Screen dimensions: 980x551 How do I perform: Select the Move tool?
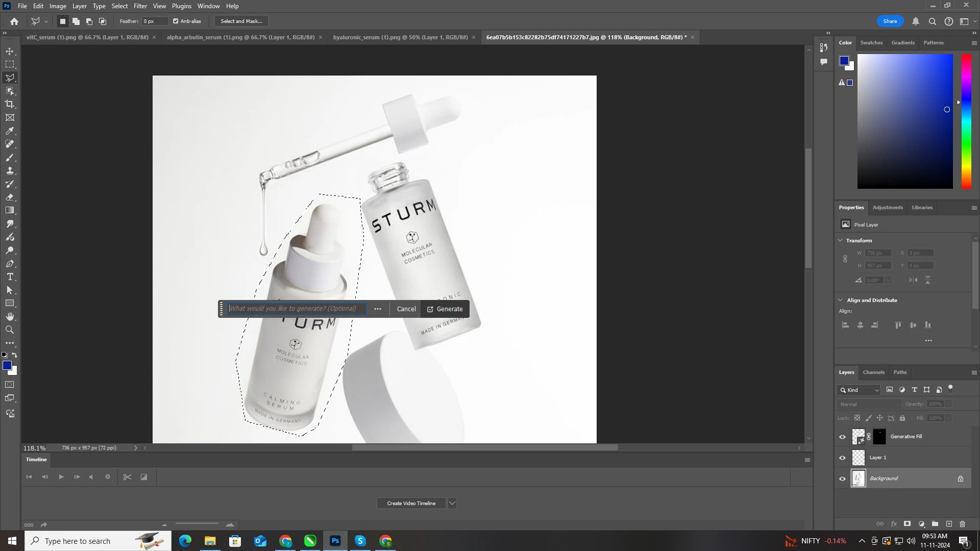tap(10, 52)
